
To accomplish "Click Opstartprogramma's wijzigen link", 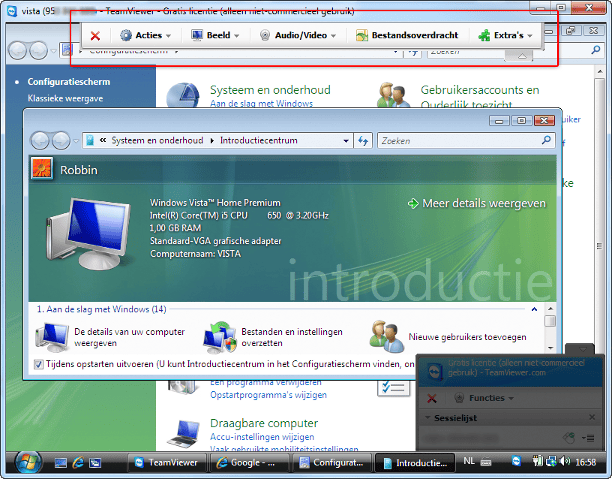I will 269,395.
